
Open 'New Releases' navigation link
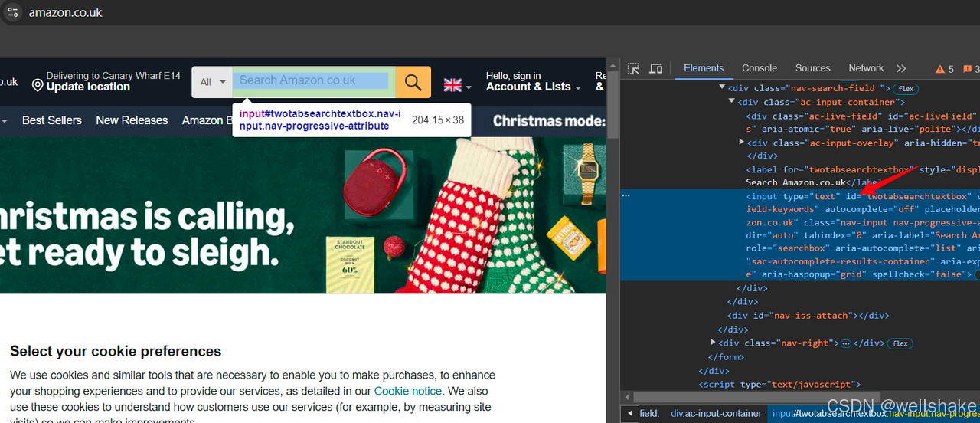pyautogui.click(x=132, y=120)
